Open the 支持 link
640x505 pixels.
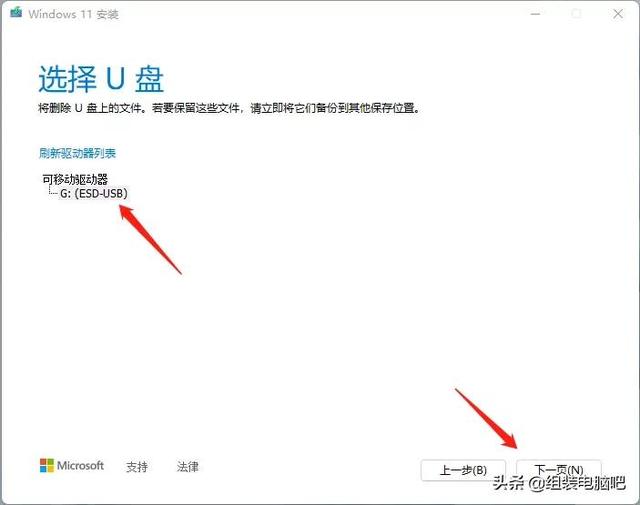137,466
